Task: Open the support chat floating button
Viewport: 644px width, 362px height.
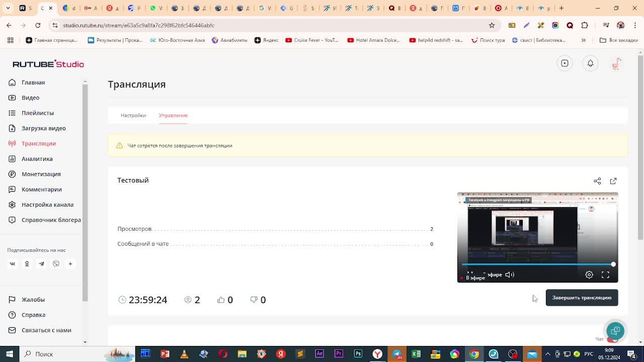Action: [615, 331]
